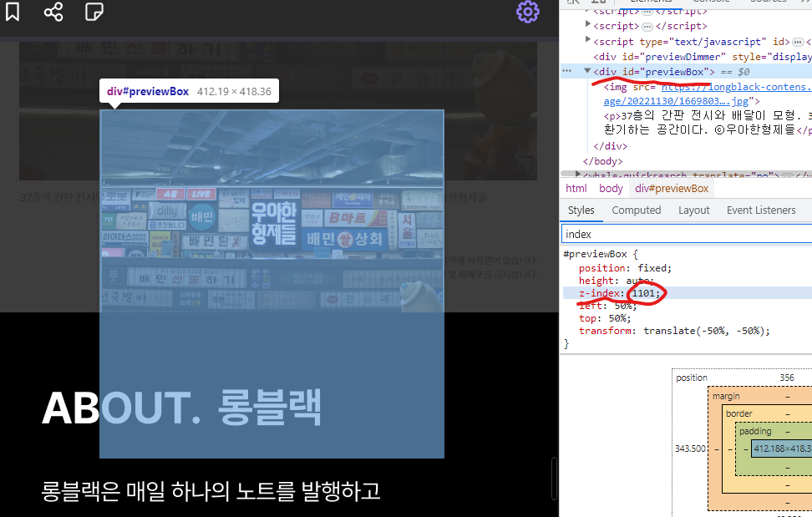The image size is (812, 517).
Task: Select the closing </body> row
Action: tap(602, 161)
